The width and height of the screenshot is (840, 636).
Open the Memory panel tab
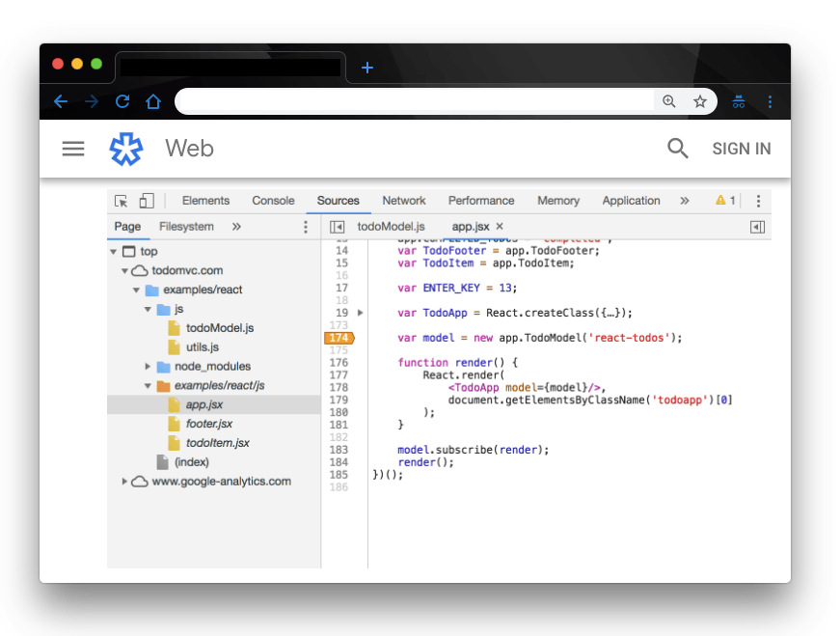[x=558, y=201]
